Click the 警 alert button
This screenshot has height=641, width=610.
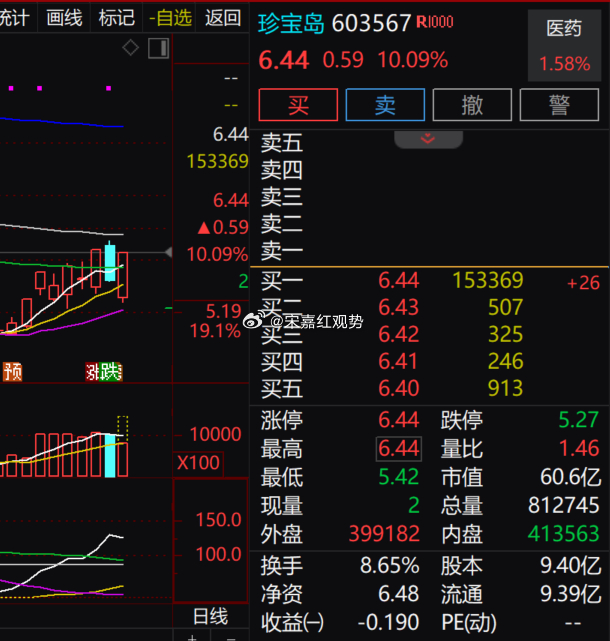click(559, 105)
